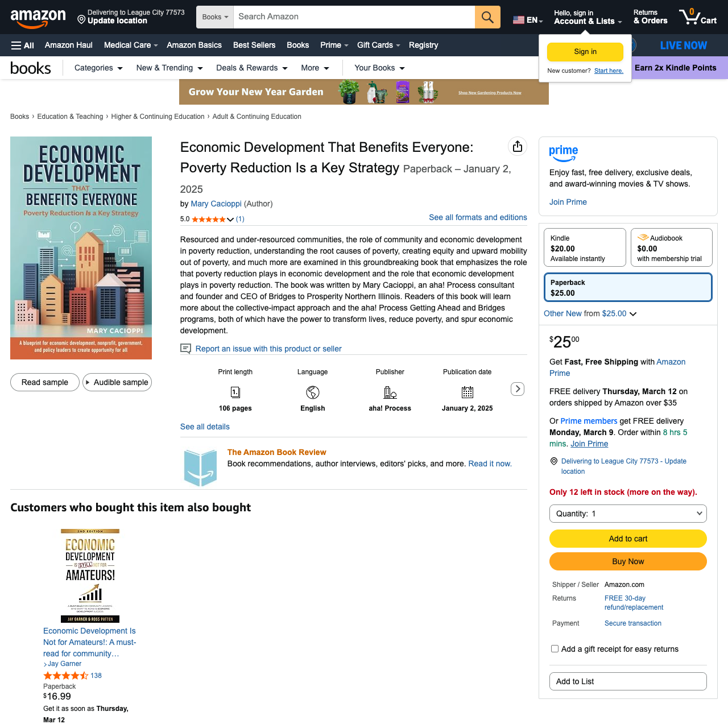This screenshot has width=728, height=728.
Task: Click the US flag language icon
Action: [519, 20]
